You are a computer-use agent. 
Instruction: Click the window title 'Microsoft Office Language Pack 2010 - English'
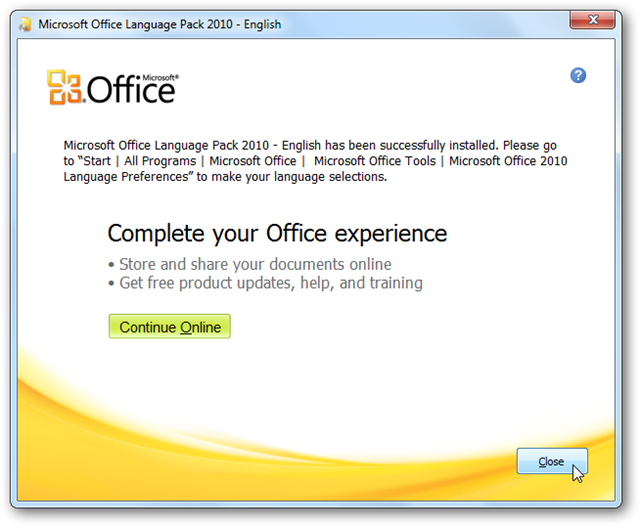click(x=160, y=24)
